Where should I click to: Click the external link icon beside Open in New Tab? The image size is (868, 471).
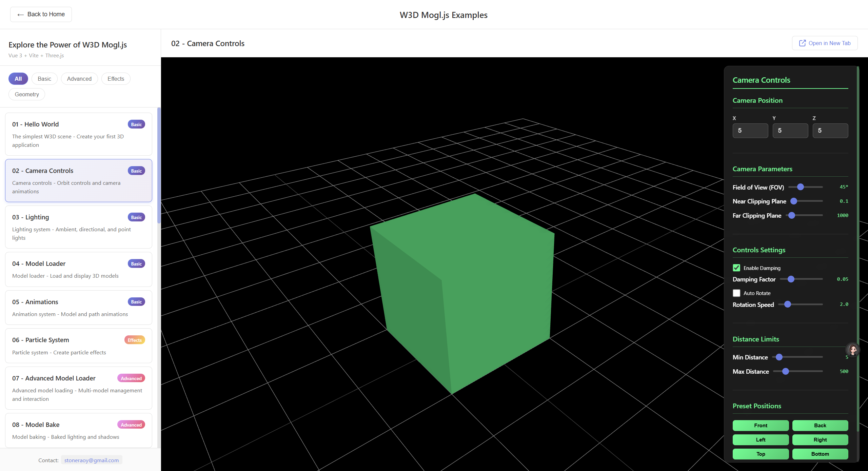point(802,43)
